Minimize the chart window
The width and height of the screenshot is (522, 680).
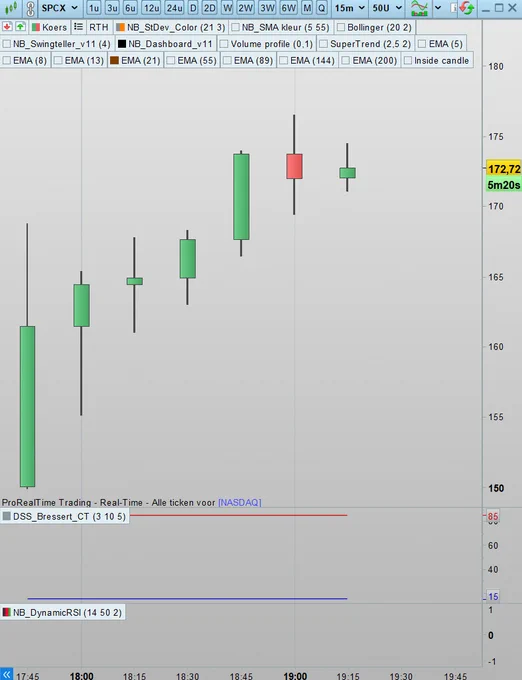tap(486, 8)
